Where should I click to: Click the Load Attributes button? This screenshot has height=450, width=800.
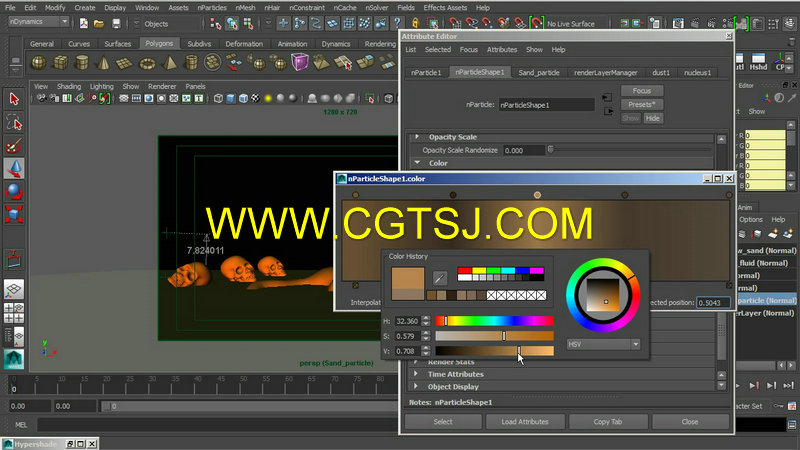525,421
